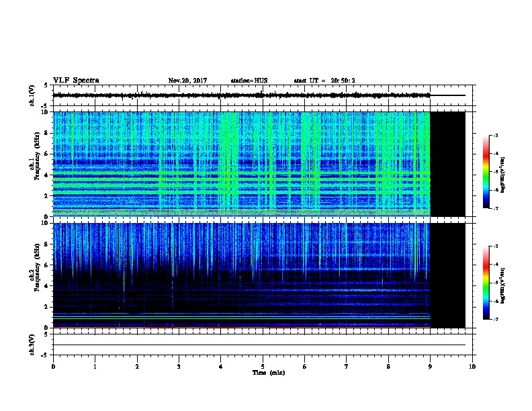This screenshot has width=532, height=411.
Task: Click the ch.2 spectrogram panel
Action: pos(241,275)
